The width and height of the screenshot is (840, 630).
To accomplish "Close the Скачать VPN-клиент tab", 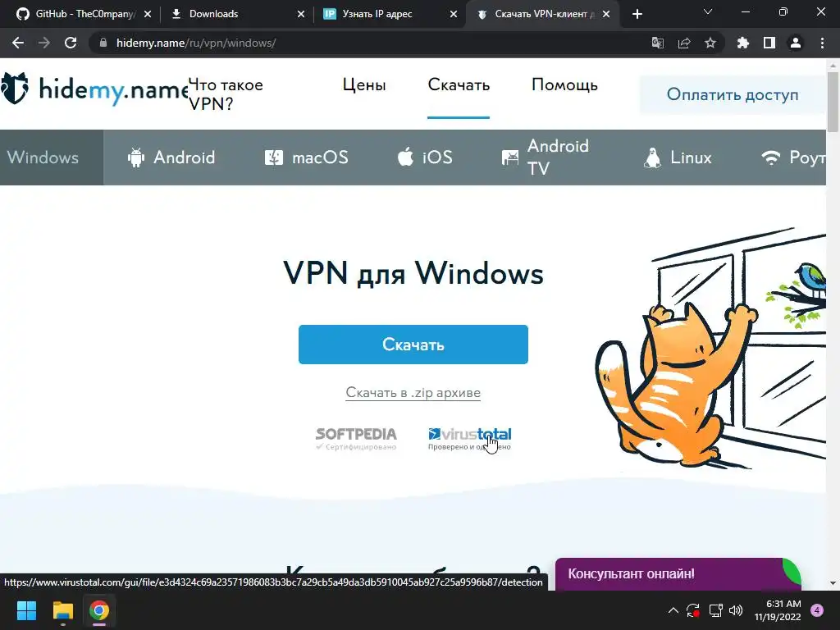I will click(606, 14).
